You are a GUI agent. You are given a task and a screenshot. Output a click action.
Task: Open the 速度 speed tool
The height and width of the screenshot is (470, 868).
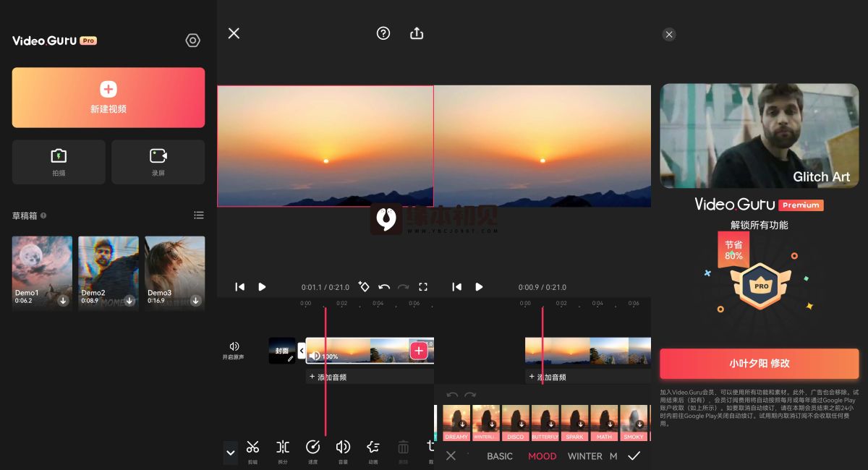[313, 451]
